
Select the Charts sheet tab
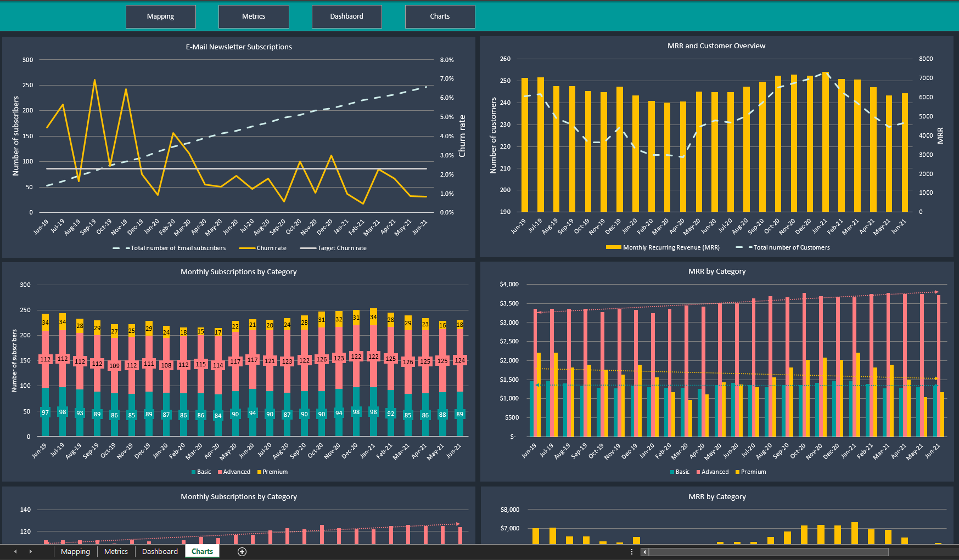[x=201, y=551]
